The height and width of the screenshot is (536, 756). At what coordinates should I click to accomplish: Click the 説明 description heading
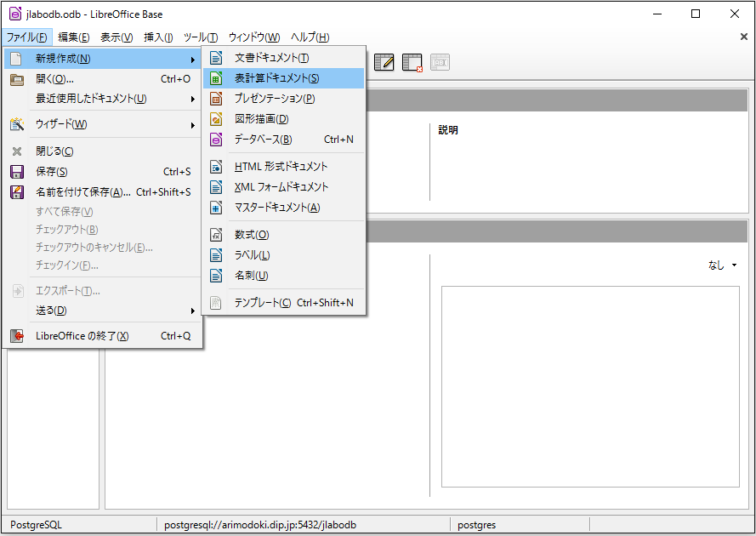tap(448, 130)
